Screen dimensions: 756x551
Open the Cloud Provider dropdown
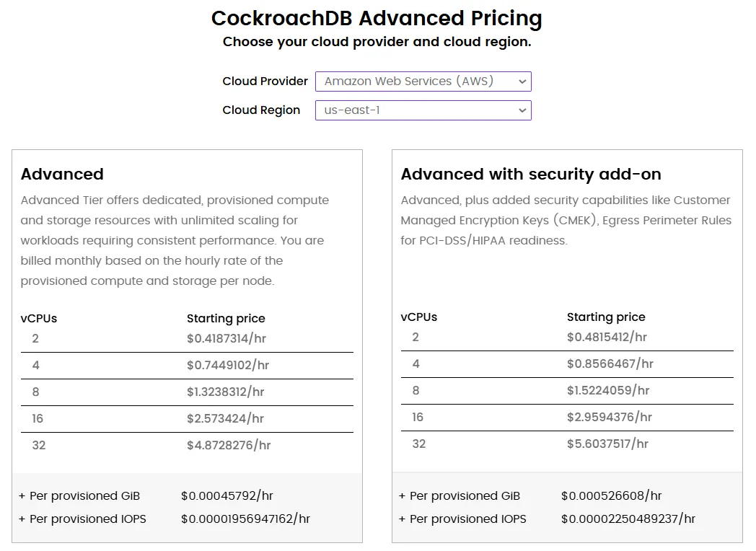pos(423,81)
